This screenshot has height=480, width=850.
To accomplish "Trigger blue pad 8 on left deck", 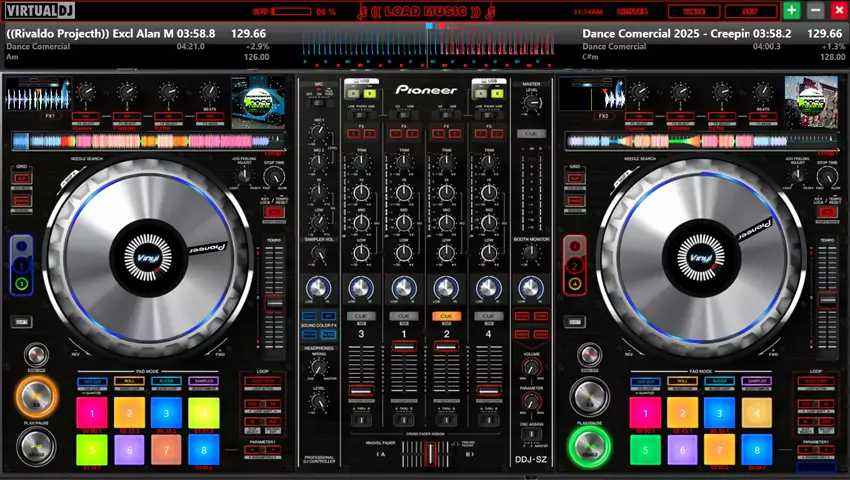I will pos(203,449).
